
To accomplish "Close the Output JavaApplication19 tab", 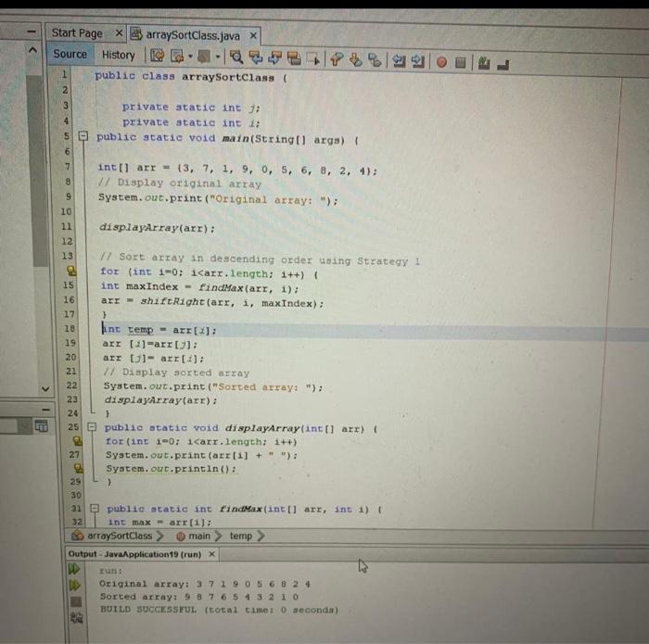I will [x=211, y=554].
